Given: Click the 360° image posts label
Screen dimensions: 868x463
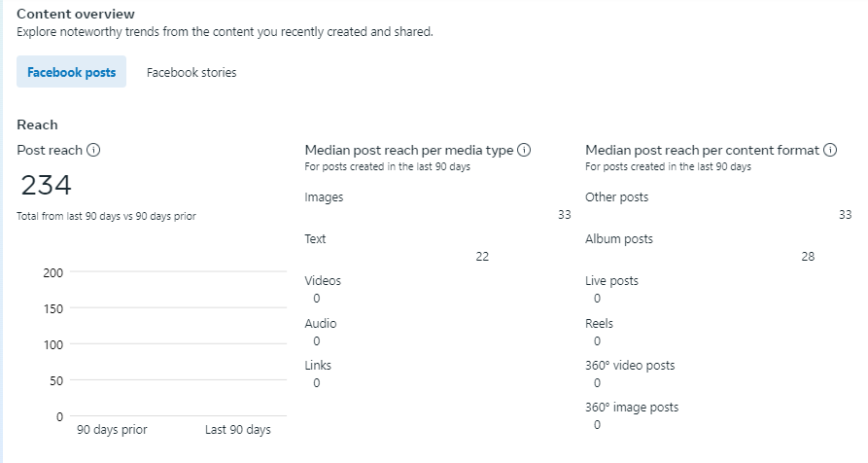Looking at the screenshot, I should click(632, 408).
